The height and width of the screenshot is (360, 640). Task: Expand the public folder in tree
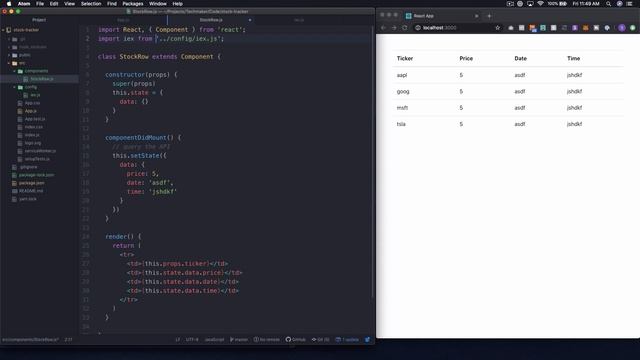click(9, 55)
